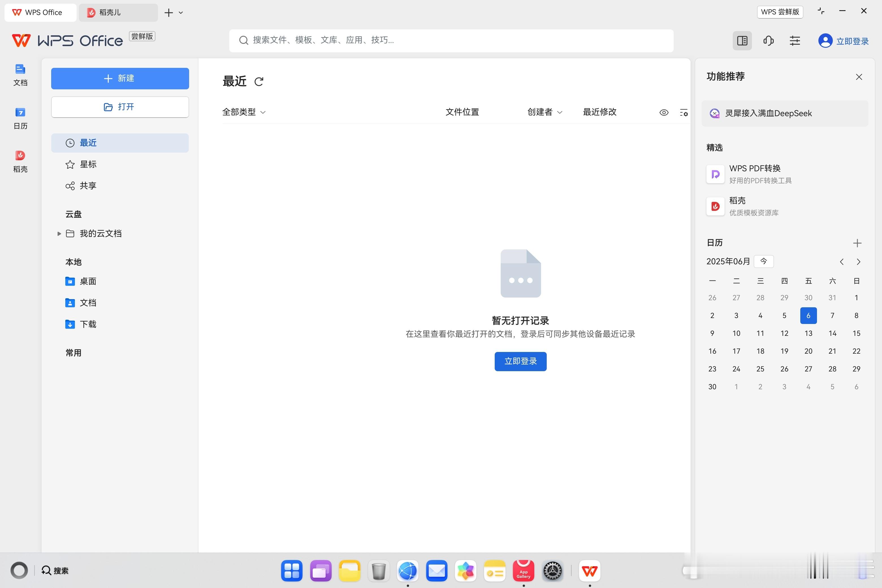Click the 尝鲜版 label beside logo

click(142, 36)
